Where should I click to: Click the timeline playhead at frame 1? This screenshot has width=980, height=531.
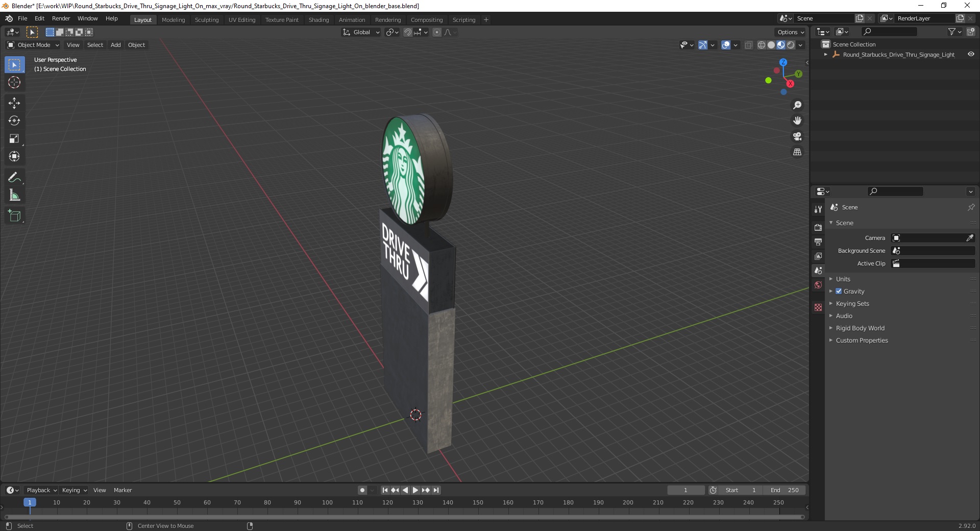(x=30, y=502)
